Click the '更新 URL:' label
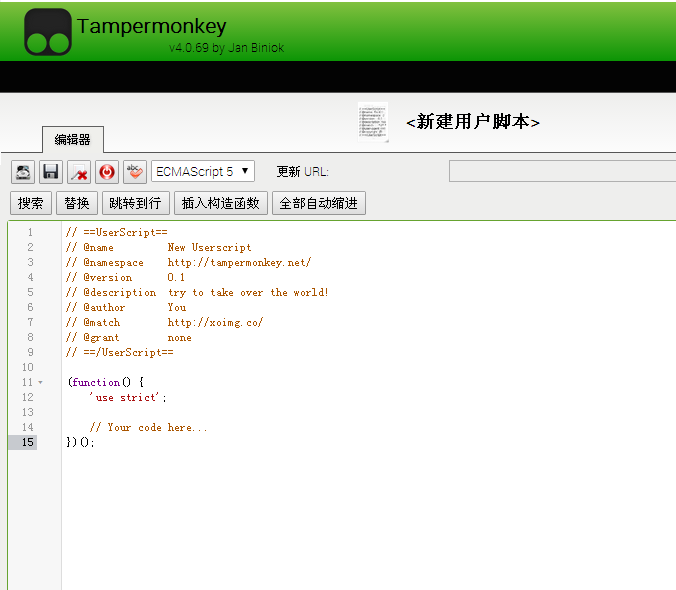 point(303,172)
